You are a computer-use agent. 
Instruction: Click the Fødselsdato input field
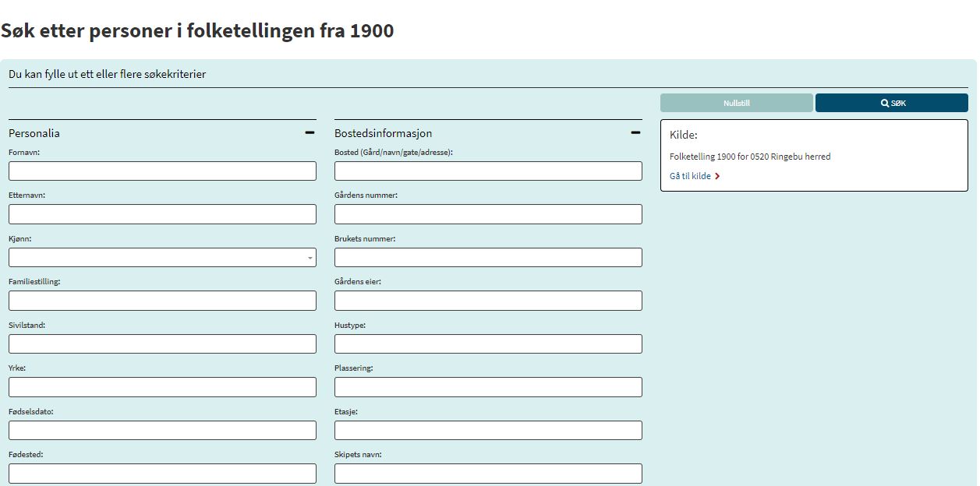162,431
